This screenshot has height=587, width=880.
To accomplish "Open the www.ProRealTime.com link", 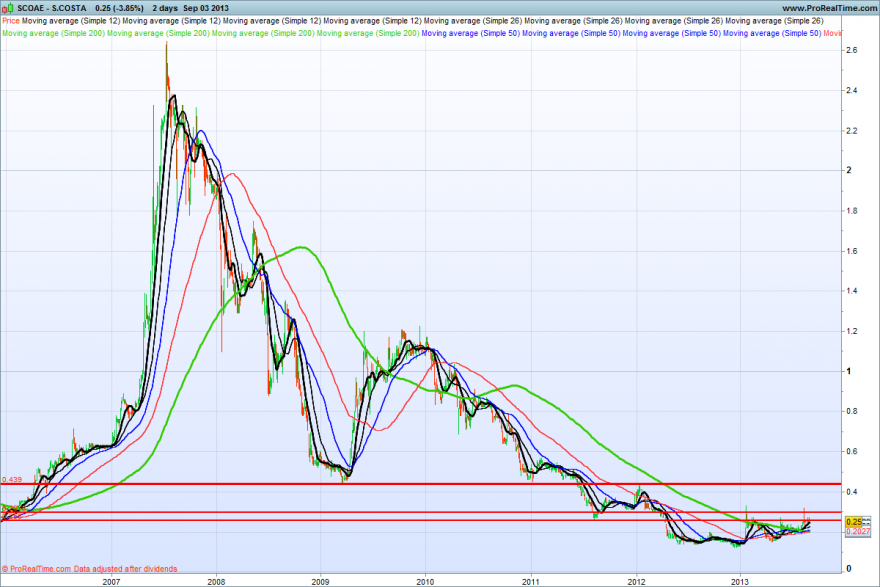I will pos(829,8).
